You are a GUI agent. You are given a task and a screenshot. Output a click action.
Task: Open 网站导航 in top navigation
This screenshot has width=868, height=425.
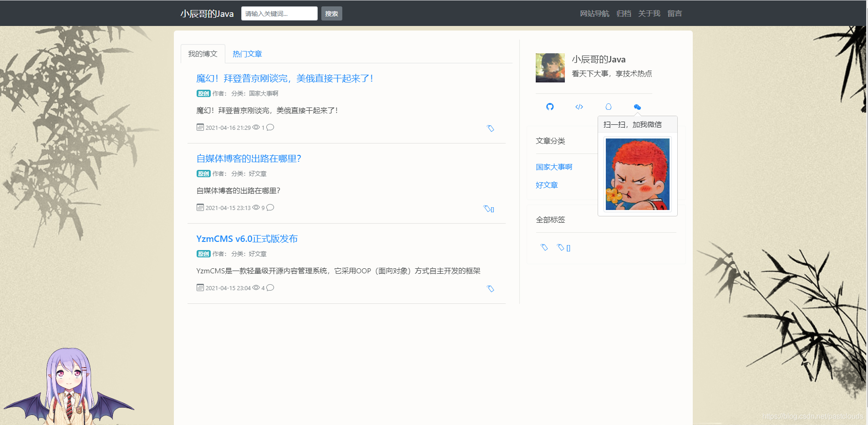pos(594,14)
